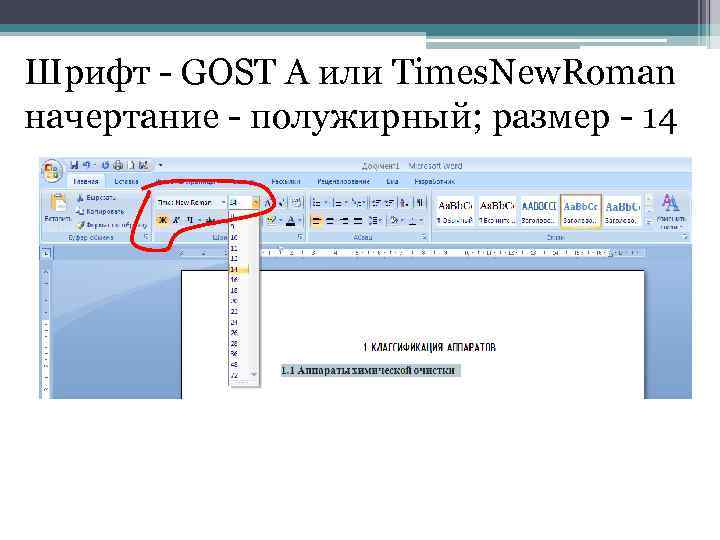This screenshot has width=720, height=540.
Task: Switch to the Рецензирование tab
Action: point(343,181)
